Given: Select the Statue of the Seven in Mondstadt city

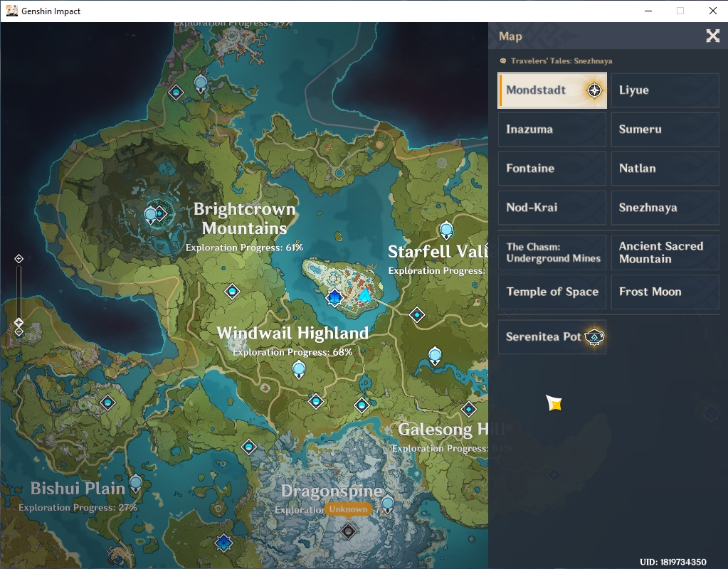Looking at the screenshot, I should pos(334,297).
